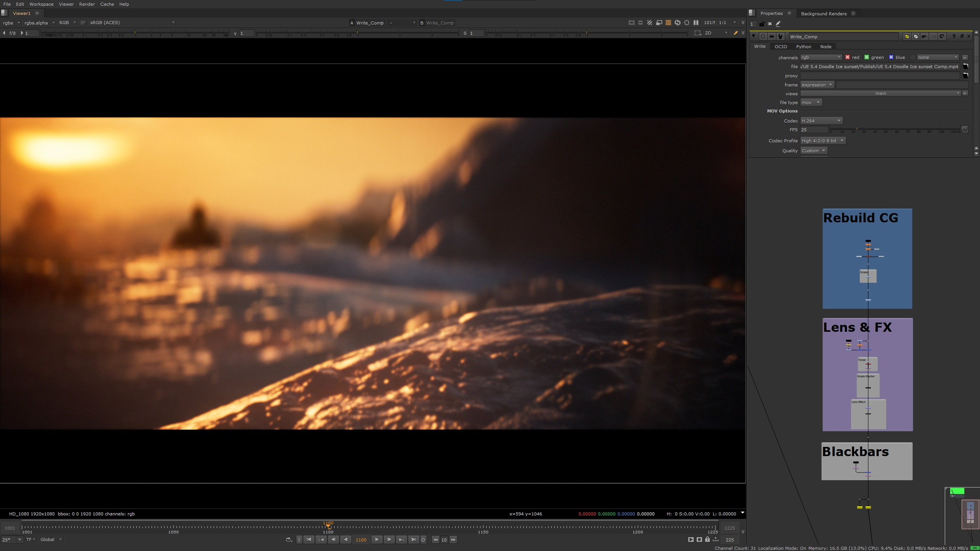Screen dimensions: 980x551
Task: Open the file type mov dropdown
Action: (x=811, y=103)
